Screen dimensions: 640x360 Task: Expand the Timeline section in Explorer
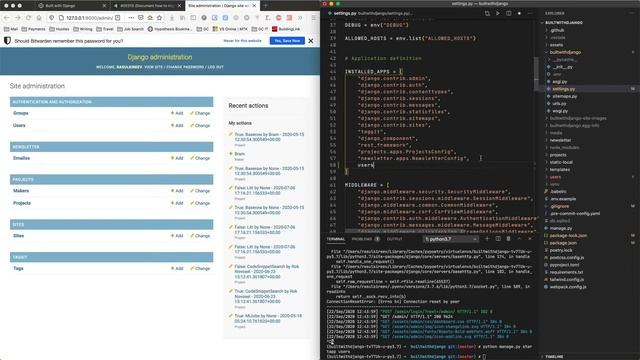(x=554, y=357)
